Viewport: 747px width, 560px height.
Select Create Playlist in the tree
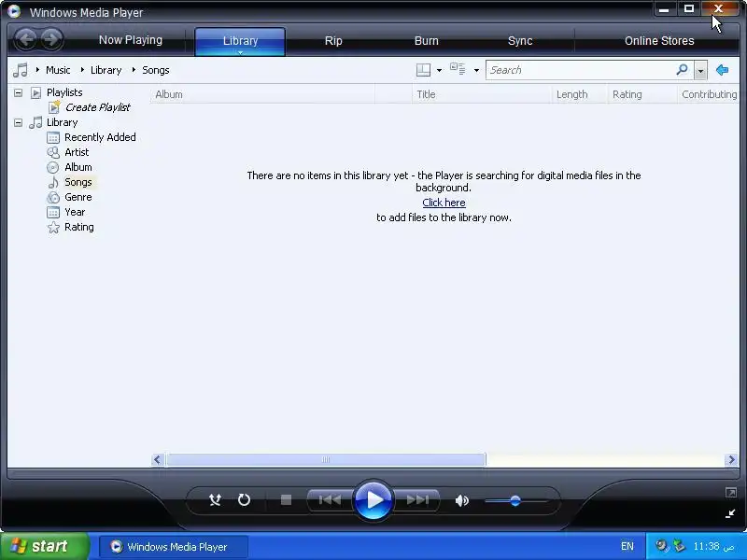(98, 107)
